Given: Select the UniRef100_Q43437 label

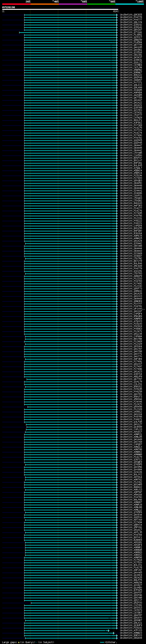Looking at the screenshot, I should tap(131, 57).
